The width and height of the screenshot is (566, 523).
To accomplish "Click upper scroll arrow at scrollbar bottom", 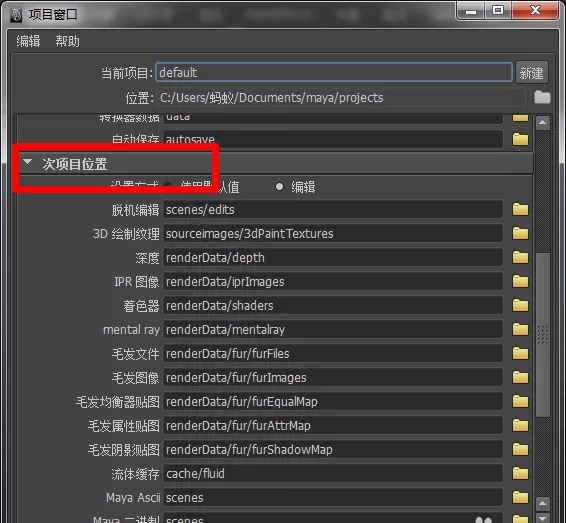I will [x=543, y=503].
